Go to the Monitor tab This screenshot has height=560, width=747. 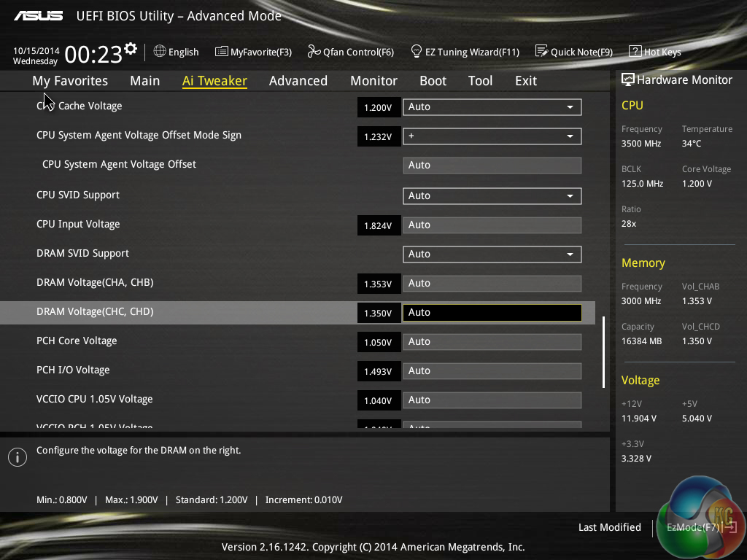[374, 80]
